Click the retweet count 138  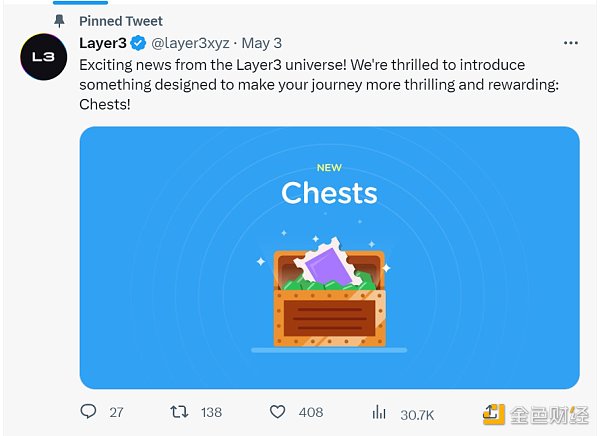[211, 413]
